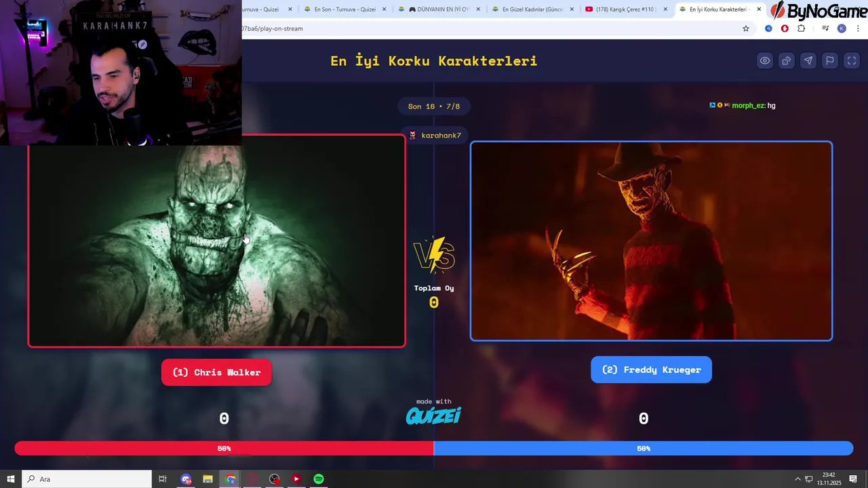Open the red play-button taskbar app
The image size is (868, 488).
click(x=296, y=479)
